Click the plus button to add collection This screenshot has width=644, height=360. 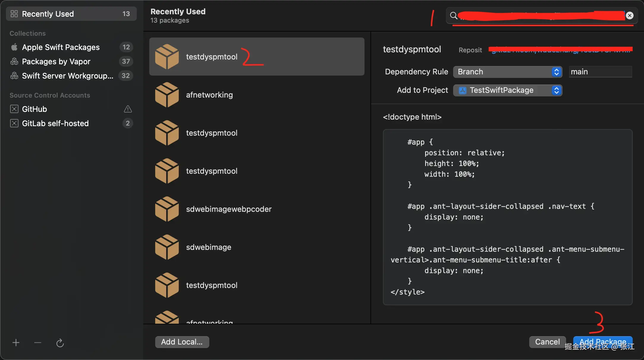16,343
